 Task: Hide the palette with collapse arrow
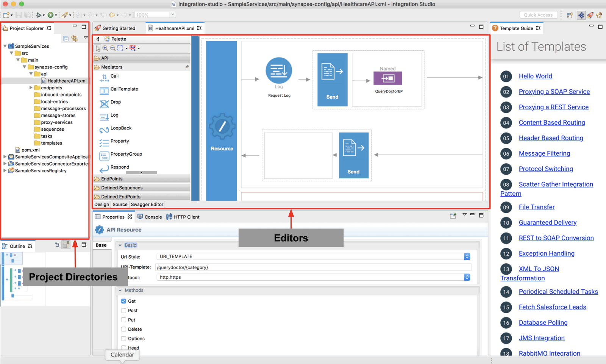[x=98, y=39]
